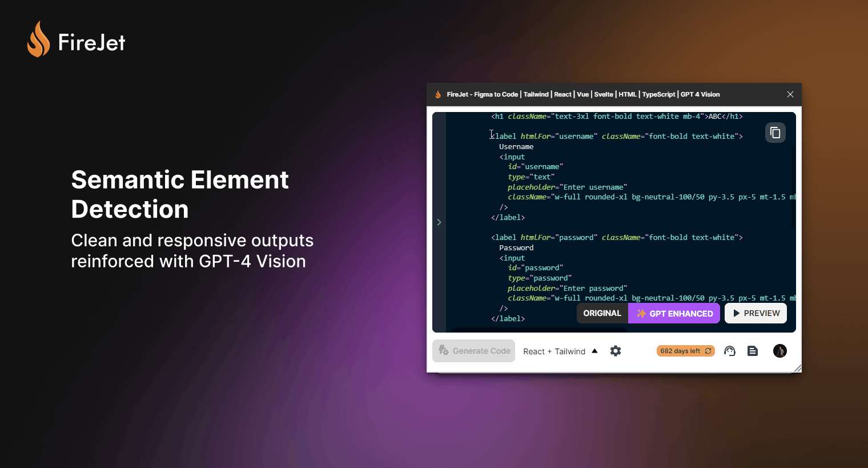Click the 'htmlFor="password"' label line
This screenshot has width=868, height=468.
[617, 238]
